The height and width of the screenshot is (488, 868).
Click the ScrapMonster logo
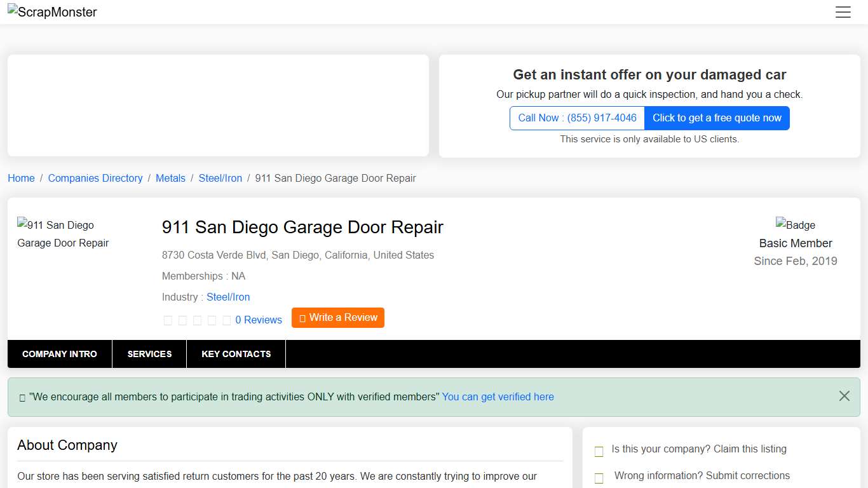52,11
